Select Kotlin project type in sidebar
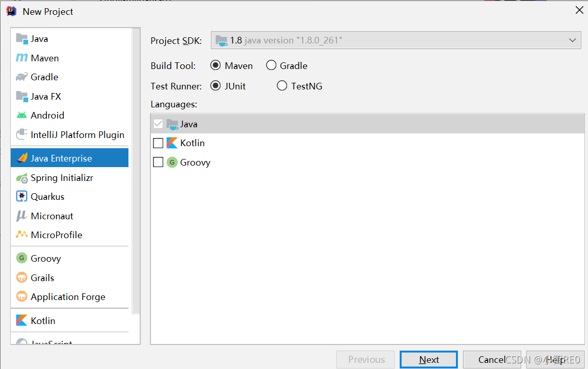588x369 pixels. click(x=70, y=320)
